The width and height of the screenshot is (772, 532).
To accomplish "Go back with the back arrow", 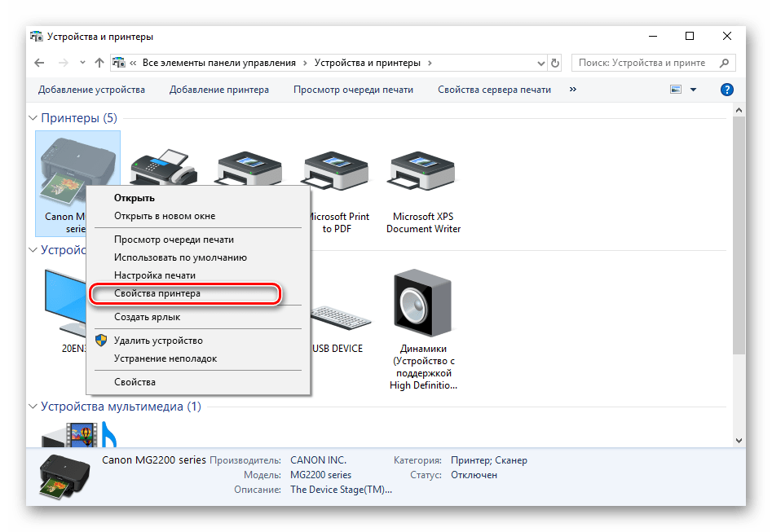I will [x=39, y=63].
